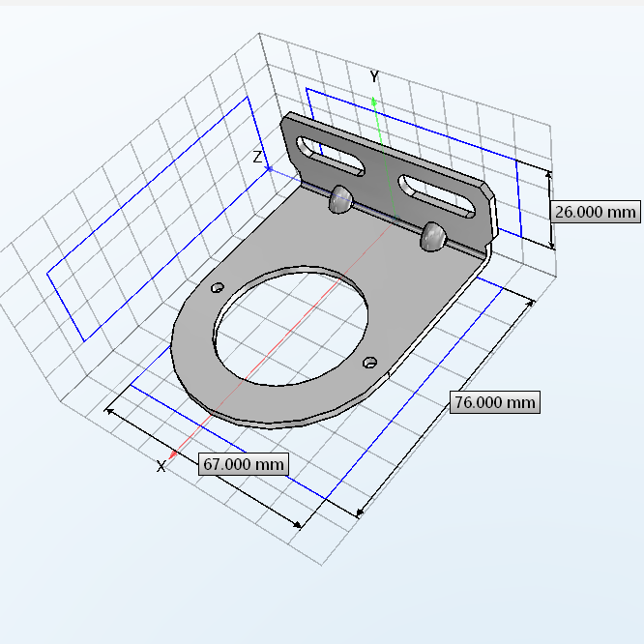Click the right gusset dimple on bend
The width and height of the screenshot is (644, 644).
pos(432,237)
